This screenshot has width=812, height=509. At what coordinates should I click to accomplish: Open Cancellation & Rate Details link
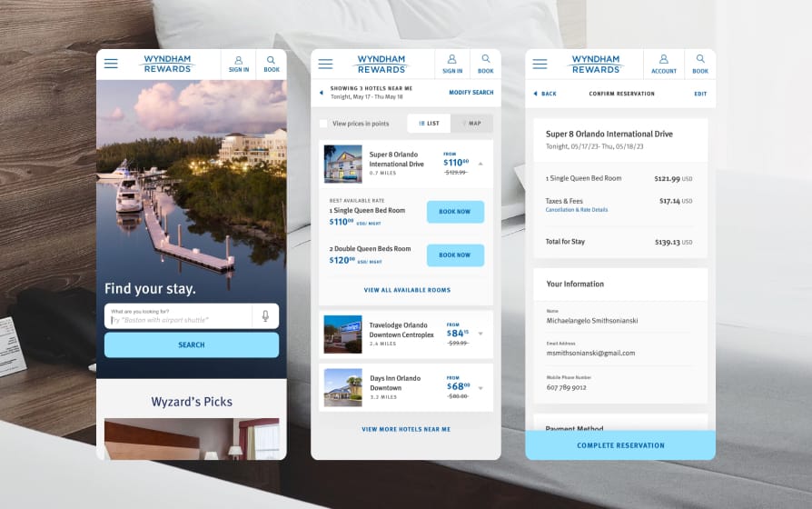(x=577, y=210)
